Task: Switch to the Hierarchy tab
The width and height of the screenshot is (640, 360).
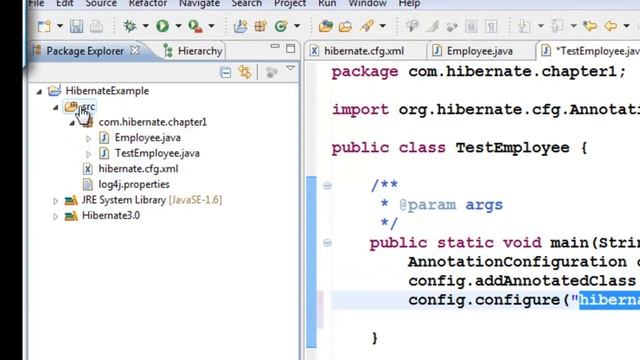Action: [x=193, y=51]
